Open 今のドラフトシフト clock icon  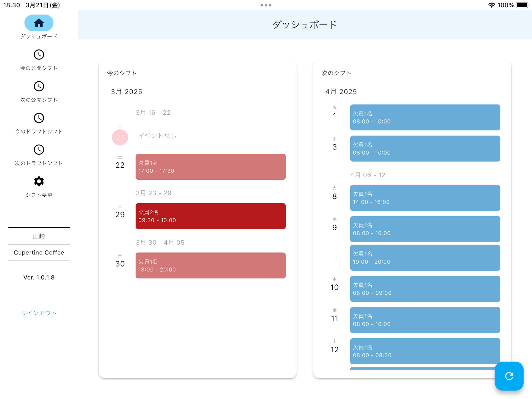click(x=39, y=118)
